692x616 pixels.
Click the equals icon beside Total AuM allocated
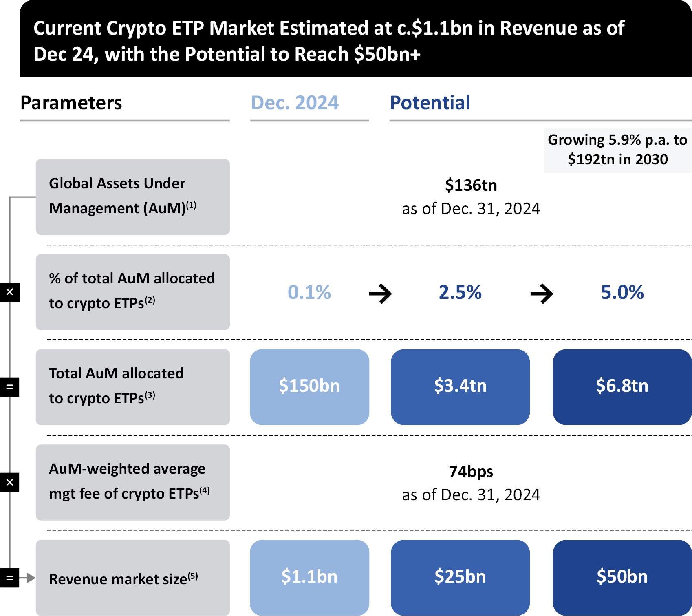(10, 387)
